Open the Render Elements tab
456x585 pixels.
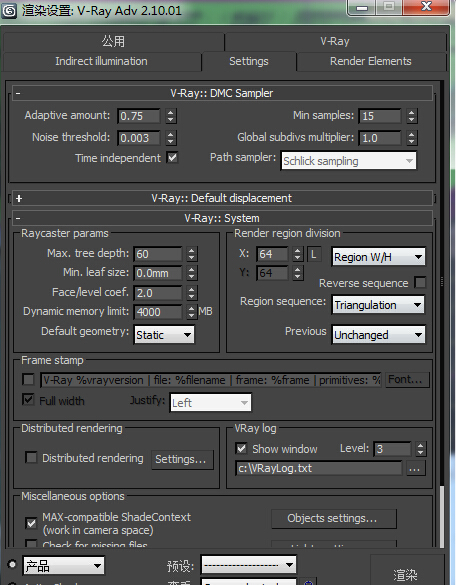point(371,62)
